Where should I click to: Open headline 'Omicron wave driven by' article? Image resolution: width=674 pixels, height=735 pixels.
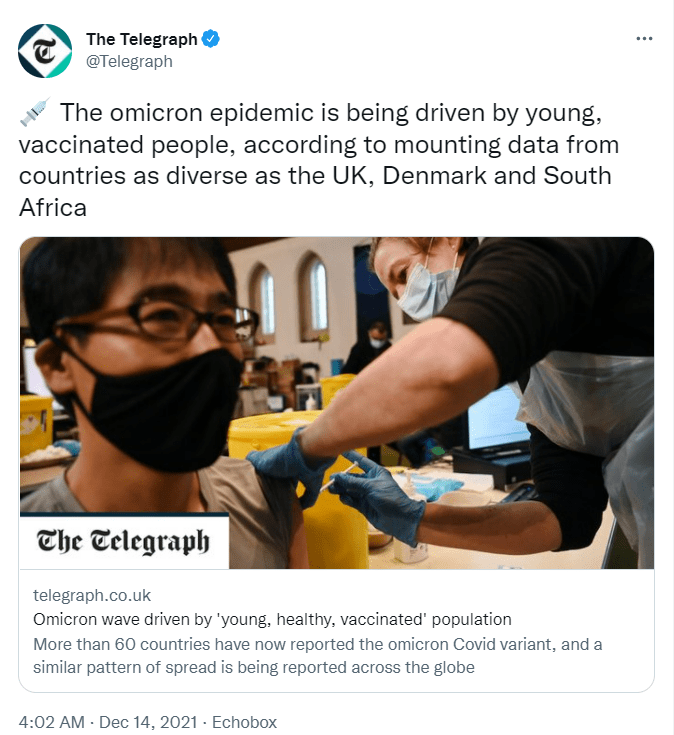(272, 620)
